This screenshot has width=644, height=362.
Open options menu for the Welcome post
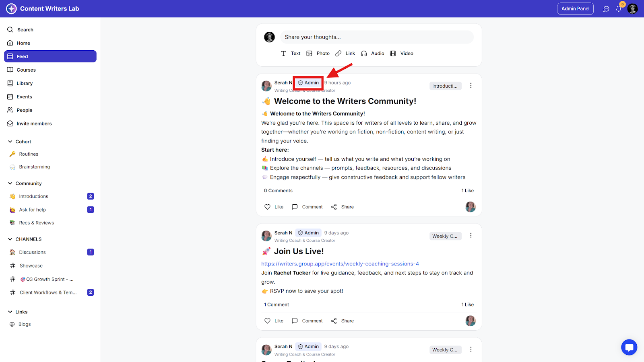click(x=471, y=85)
